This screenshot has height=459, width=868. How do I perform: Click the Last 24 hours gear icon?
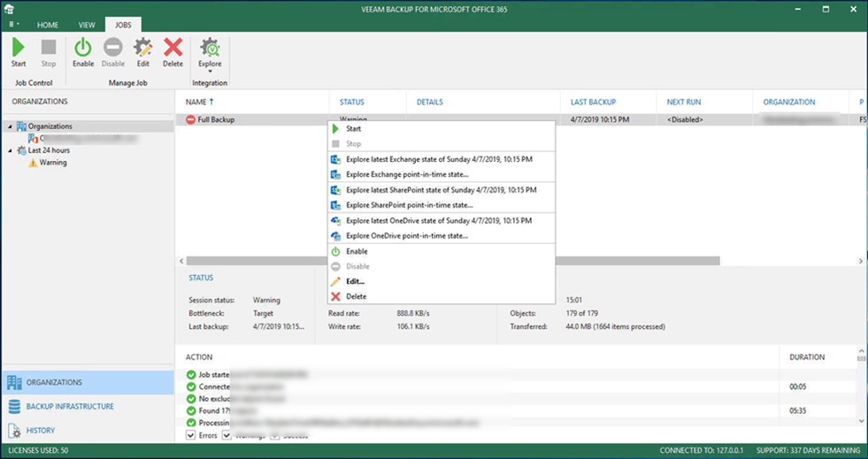(21, 150)
